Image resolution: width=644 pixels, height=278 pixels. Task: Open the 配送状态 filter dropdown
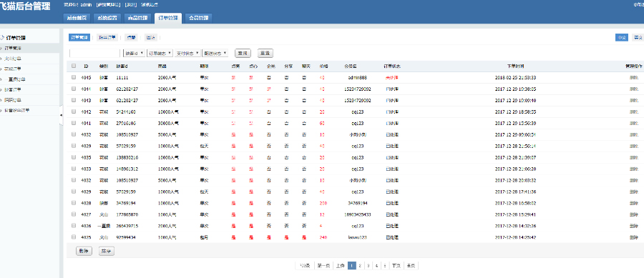(215, 54)
